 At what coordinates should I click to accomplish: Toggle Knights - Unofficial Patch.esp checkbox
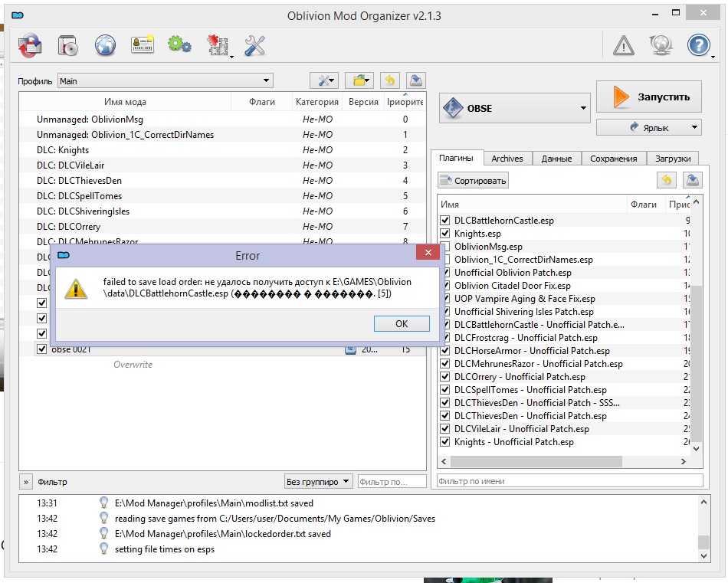pos(444,441)
